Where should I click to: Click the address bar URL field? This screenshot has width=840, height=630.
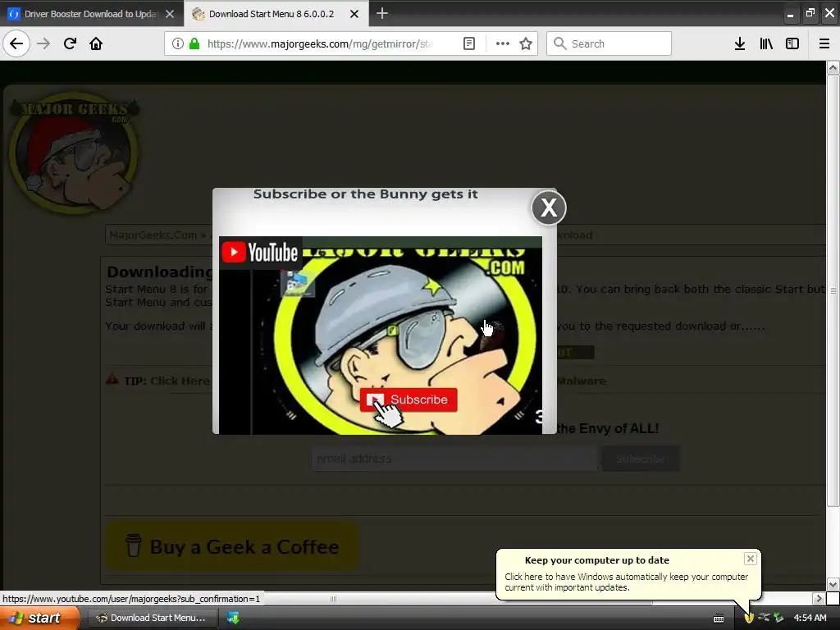(x=321, y=43)
